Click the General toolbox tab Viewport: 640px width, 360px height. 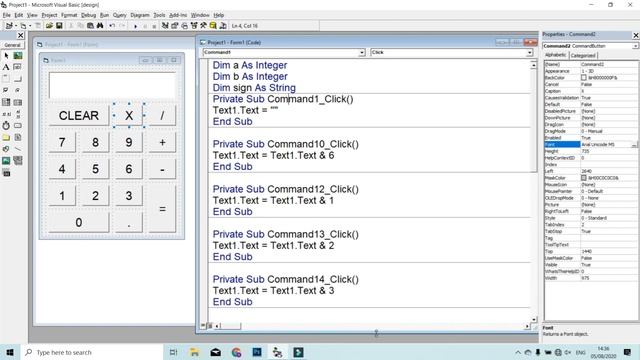point(12,45)
